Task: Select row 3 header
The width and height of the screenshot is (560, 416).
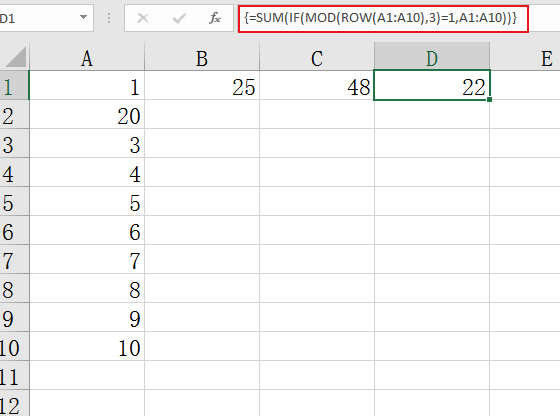Action: (x=14, y=143)
